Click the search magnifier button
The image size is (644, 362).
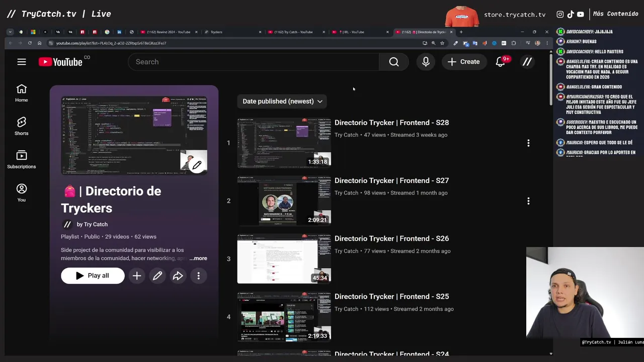click(x=394, y=62)
